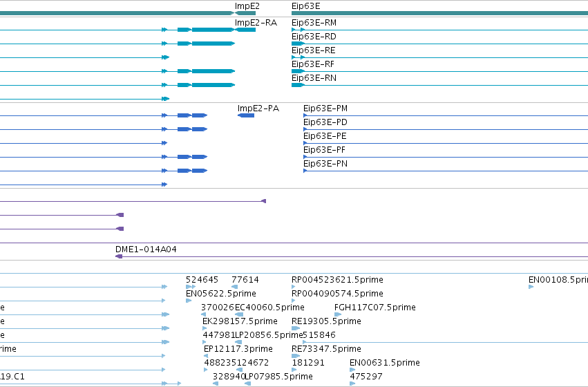Viewport: 588px width, 387px height.
Task: Click the ImpE2-PA protein label
Action: tap(258, 108)
